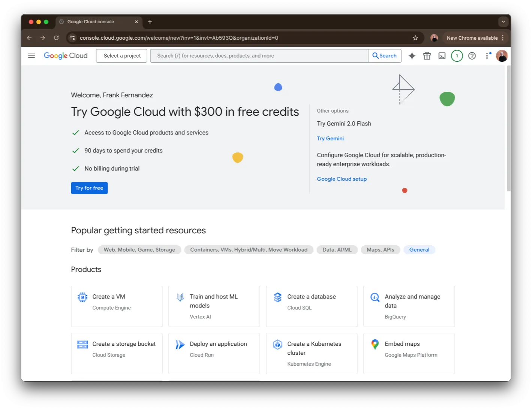The image size is (532, 409).
Task: Open notifications badge showing 1
Action: [457, 56]
